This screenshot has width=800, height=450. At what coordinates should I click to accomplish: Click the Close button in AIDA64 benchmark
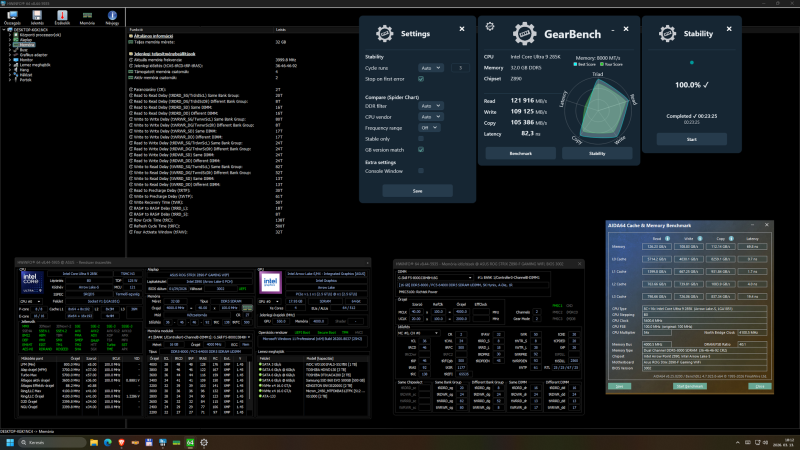(x=760, y=386)
